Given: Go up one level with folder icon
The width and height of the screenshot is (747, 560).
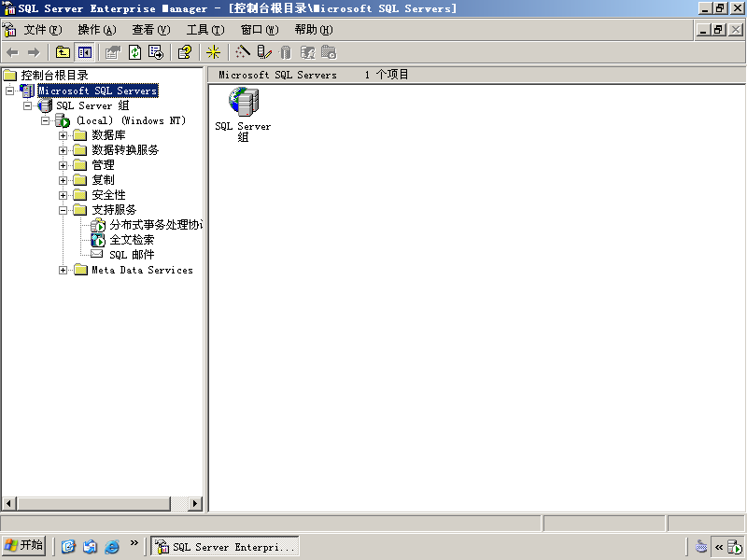Looking at the screenshot, I should (63, 52).
